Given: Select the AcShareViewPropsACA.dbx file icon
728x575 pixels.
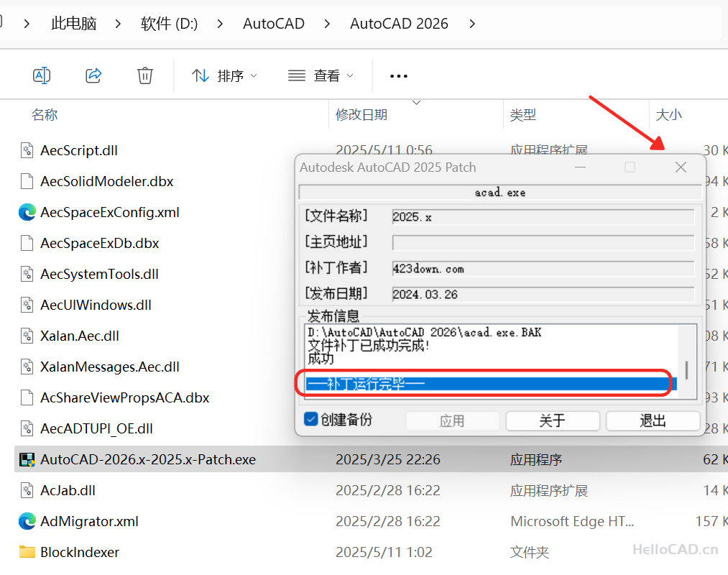Looking at the screenshot, I should 27,397.
